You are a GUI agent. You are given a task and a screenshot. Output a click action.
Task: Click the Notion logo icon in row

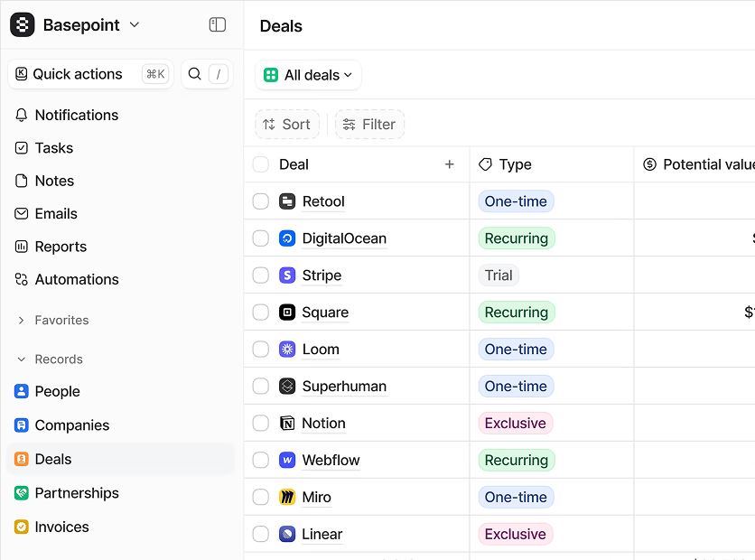(x=287, y=424)
